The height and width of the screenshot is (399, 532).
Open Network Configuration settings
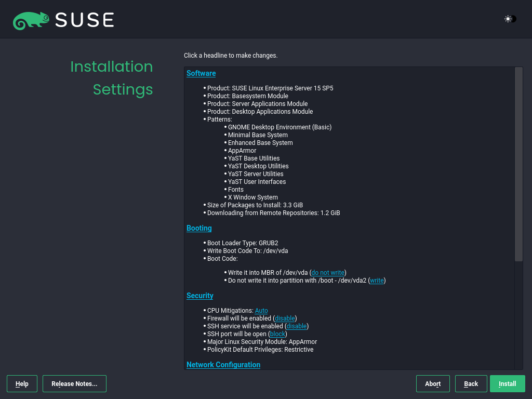click(x=223, y=365)
